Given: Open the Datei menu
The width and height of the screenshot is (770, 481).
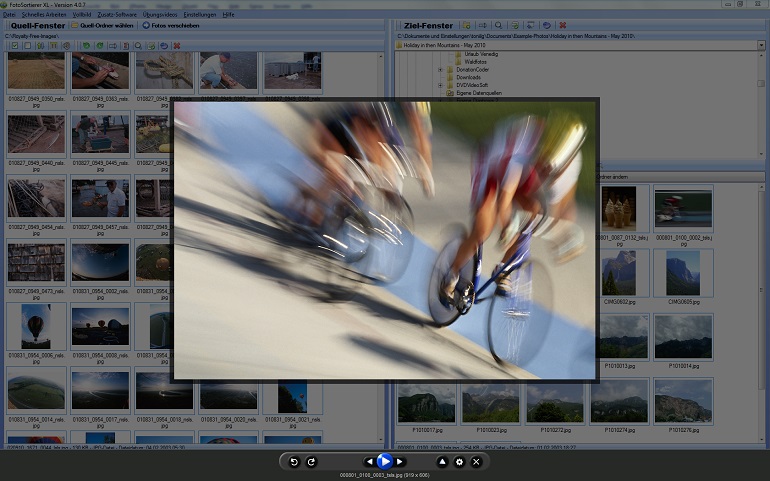Looking at the screenshot, I should pos(9,15).
